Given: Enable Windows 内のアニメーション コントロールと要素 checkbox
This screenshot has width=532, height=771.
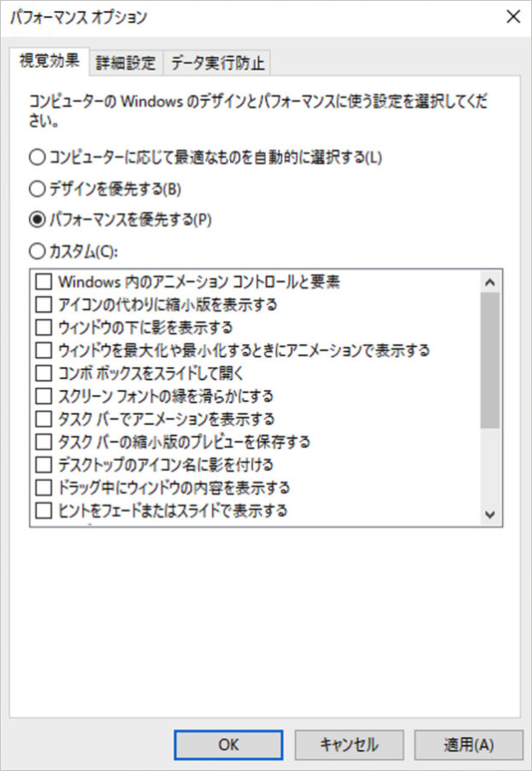Looking at the screenshot, I should 44,281.
